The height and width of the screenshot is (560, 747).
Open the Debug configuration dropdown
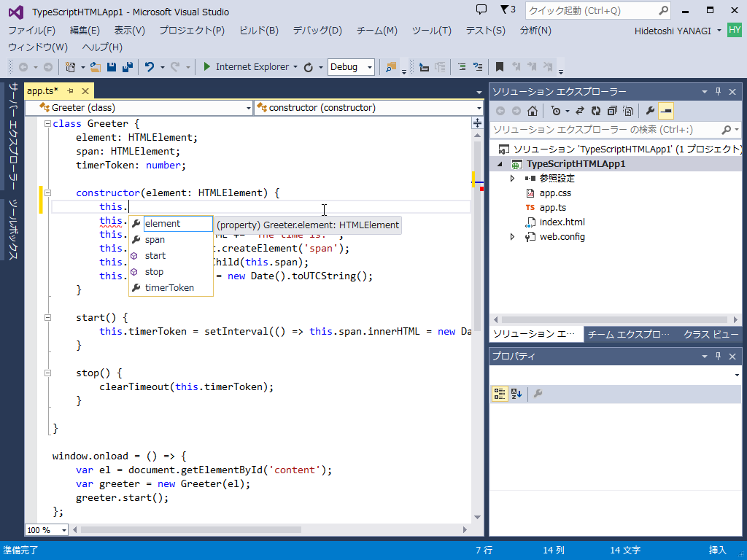(x=368, y=66)
